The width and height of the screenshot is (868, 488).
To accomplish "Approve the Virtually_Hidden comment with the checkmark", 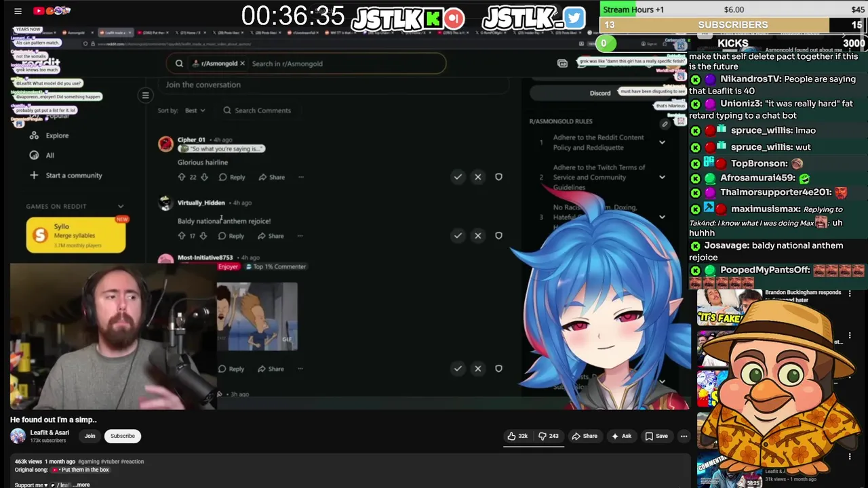I will (x=458, y=236).
